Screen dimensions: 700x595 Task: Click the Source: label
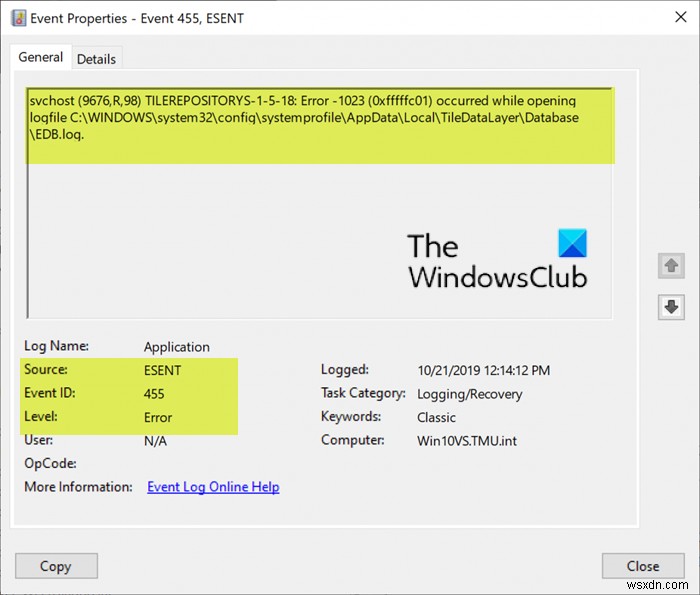coord(46,370)
